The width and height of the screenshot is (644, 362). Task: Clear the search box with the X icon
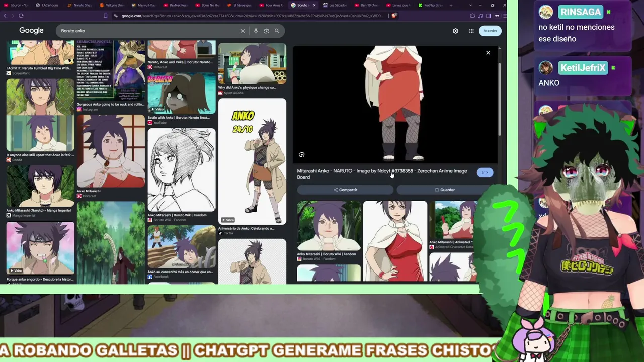pos(243,31)
